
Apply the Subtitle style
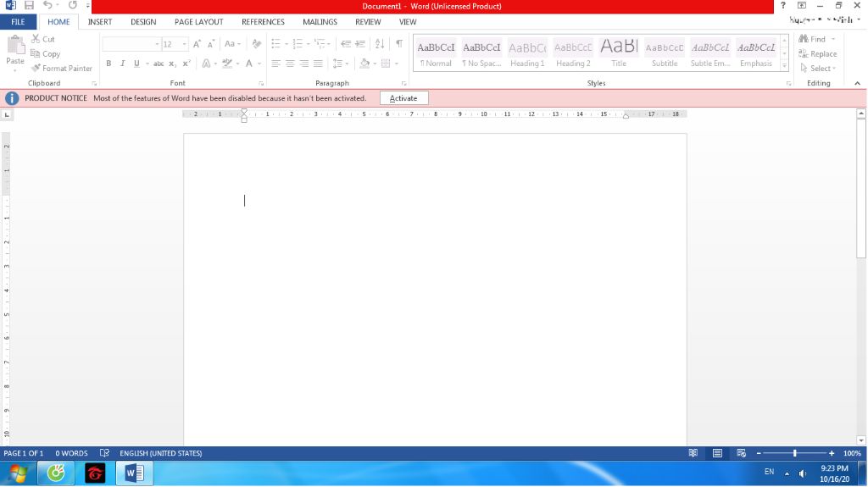(x=665, y=53)
